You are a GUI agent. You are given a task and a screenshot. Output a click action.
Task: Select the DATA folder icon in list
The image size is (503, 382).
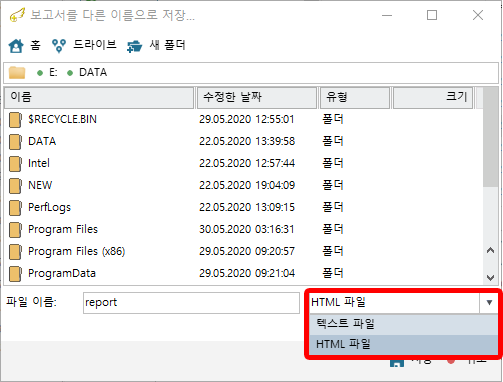pos(15,142)
